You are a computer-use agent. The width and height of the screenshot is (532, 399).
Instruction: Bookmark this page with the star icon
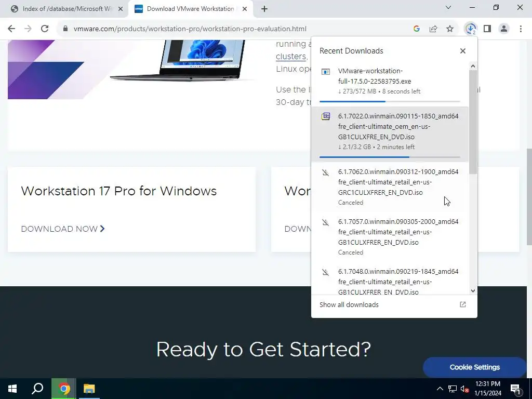coord(450,29)
